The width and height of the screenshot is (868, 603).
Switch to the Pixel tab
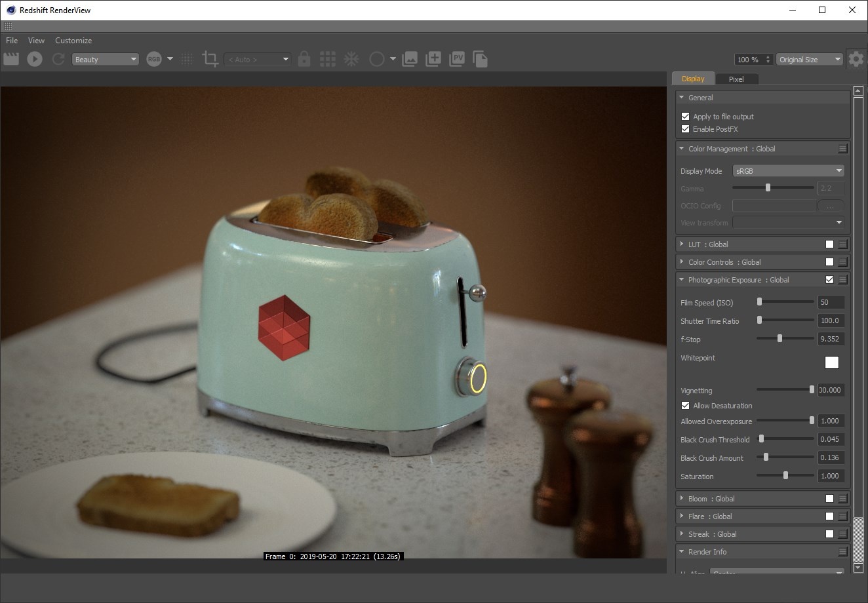(736, 79)
